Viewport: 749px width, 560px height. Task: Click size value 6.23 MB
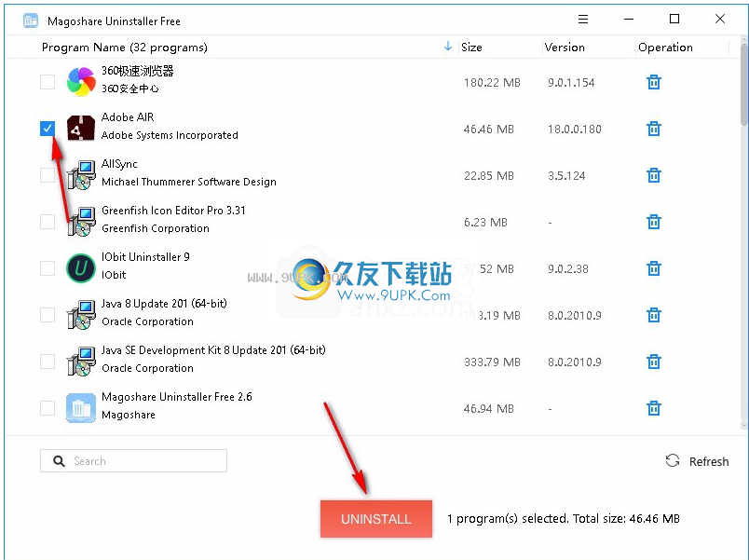coord(485,222)
